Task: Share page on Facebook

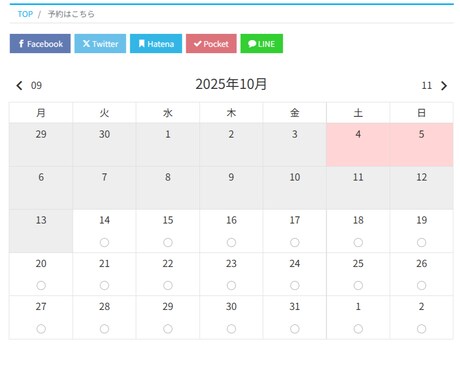Action: pyautogui.click(x=40, y=44)
